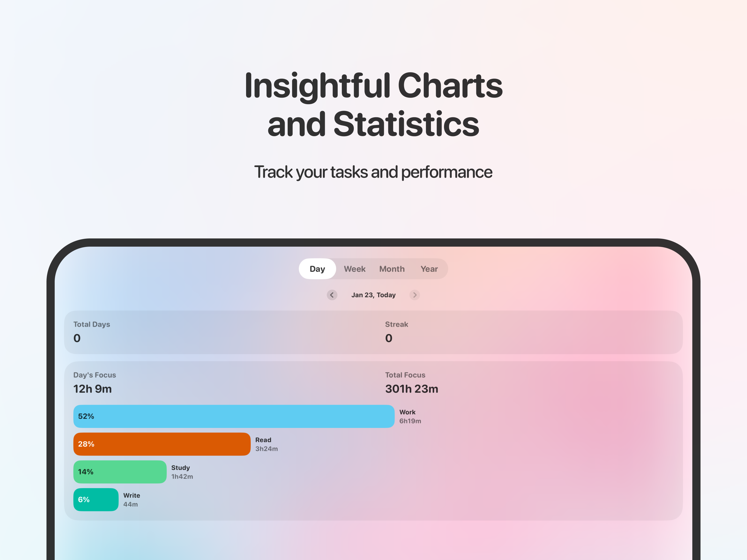Click the Jan 23, Today date label

click(373, 295)
